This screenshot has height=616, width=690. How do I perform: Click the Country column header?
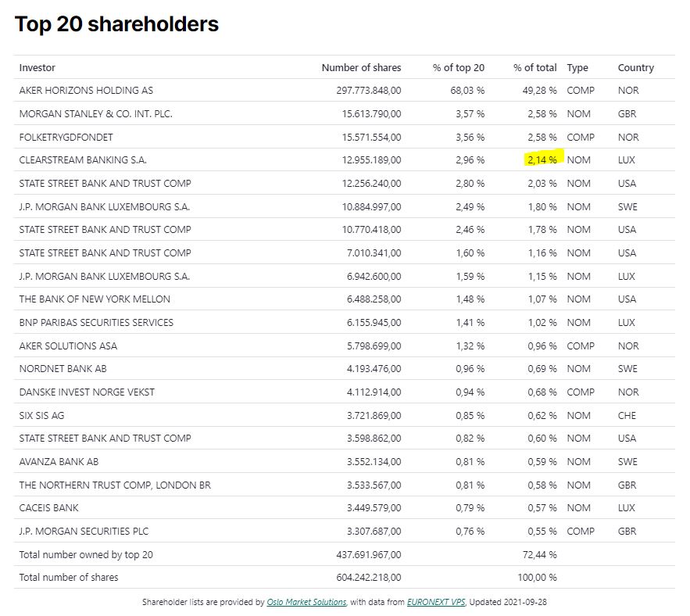(635, 68)
